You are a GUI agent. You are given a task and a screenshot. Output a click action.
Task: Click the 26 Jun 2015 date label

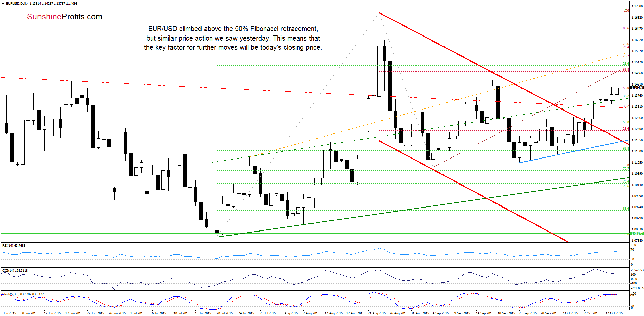click(x=117, y=313)
